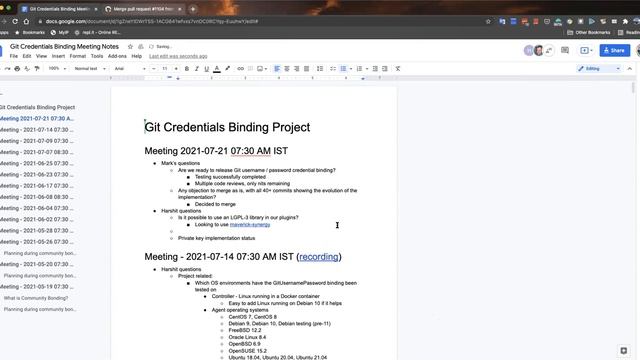Image resolution: width=640 pixels, height=360 pixels.
Task: Open the browser Extensions puzzle icon
Action: point(625,21)
